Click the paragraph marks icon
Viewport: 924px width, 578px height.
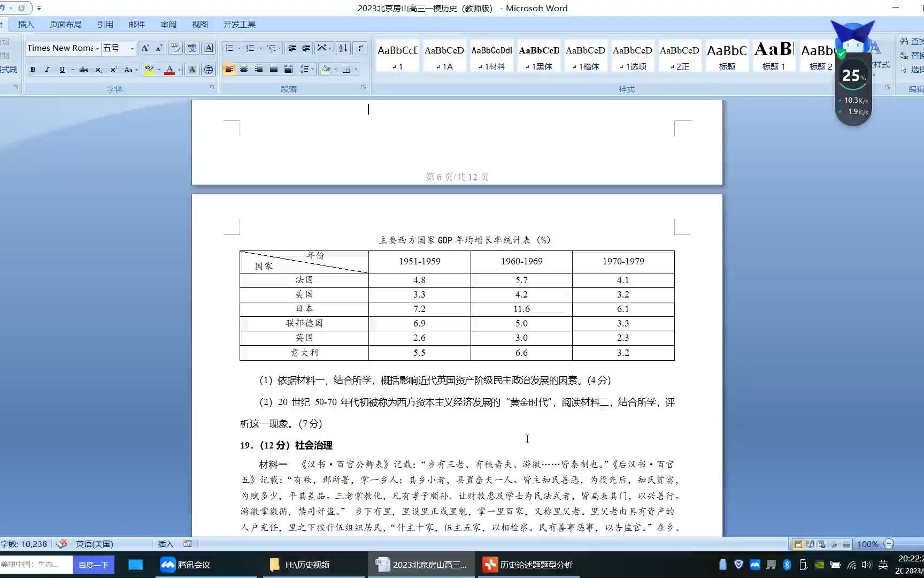point(360,48)
